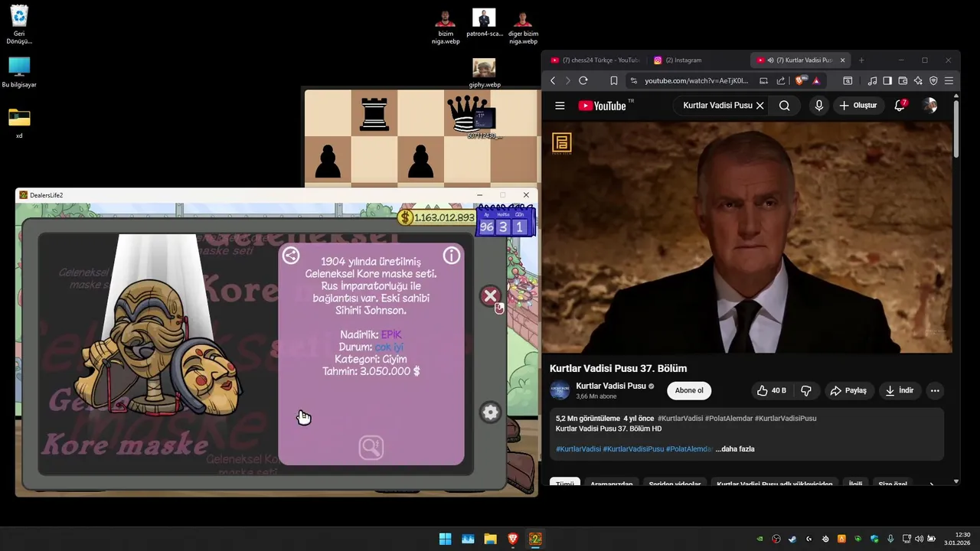Open site information icon in address bar

[632, 80]
